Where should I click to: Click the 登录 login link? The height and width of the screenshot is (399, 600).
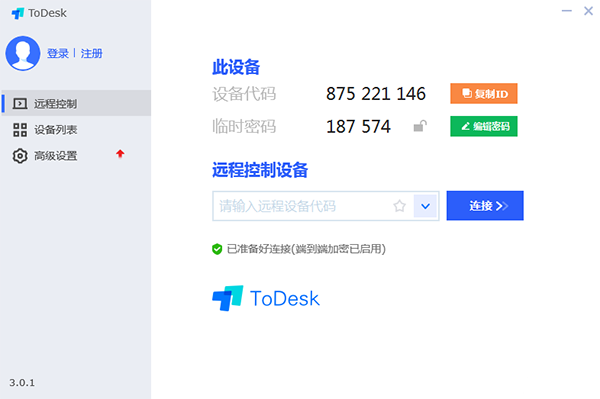coord(58,53)
